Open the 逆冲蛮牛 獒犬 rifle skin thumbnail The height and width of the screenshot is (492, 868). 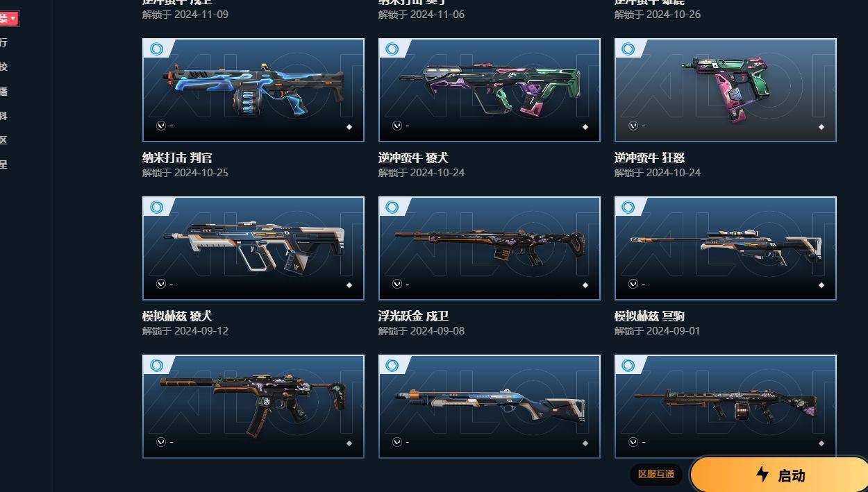click(490, 90)
